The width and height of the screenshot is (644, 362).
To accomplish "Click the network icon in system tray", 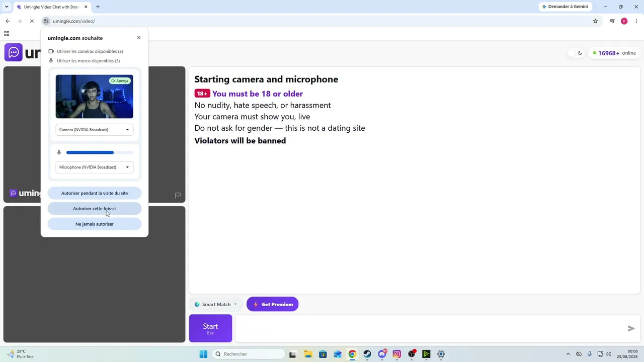I will point(600,354).
